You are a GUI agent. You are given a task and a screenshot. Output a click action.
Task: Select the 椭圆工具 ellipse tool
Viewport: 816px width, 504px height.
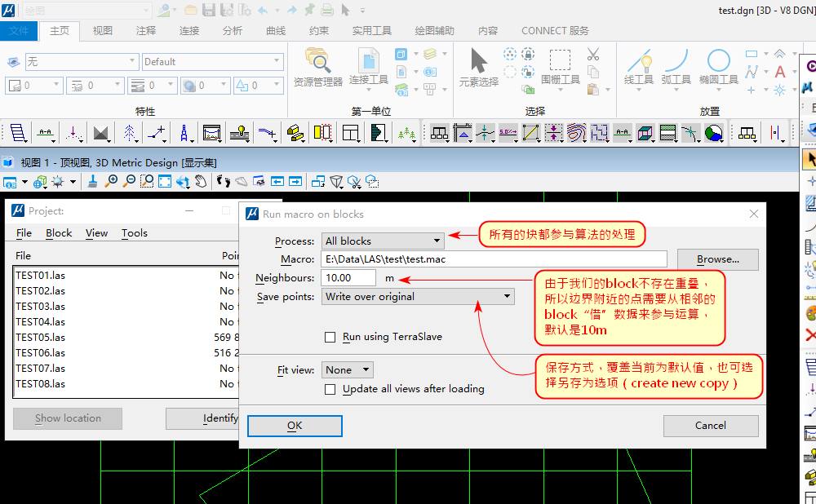pyautogui.click(x=719, y=68)
